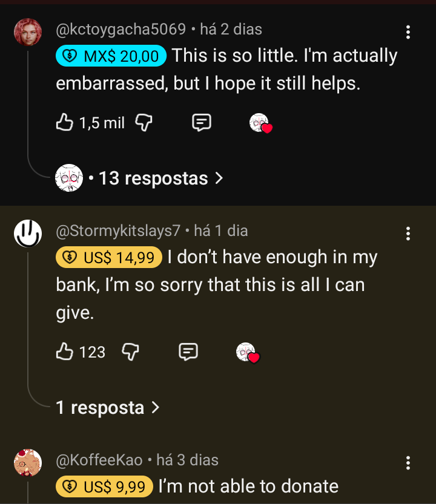
Task: Dislike the comment by @kctoygacha5069
Action: point(143,123)
